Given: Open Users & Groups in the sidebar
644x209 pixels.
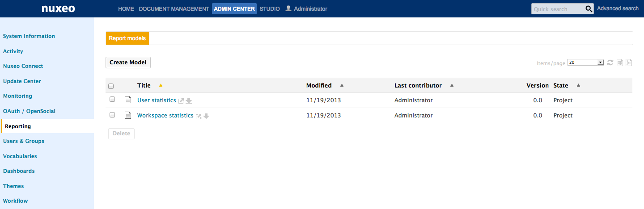Looking at the screenshot, I should pyautogui.click(x=24, y=141).
